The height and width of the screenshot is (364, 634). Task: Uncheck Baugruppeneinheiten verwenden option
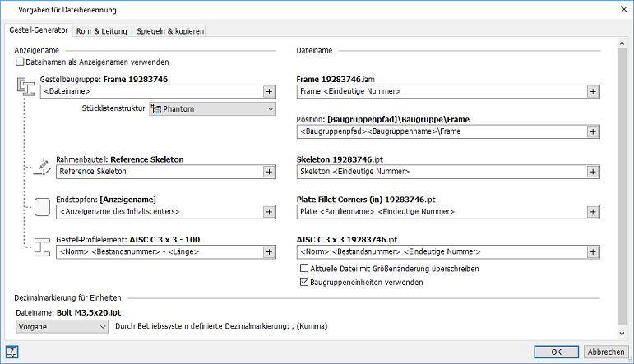coord(304,282)
